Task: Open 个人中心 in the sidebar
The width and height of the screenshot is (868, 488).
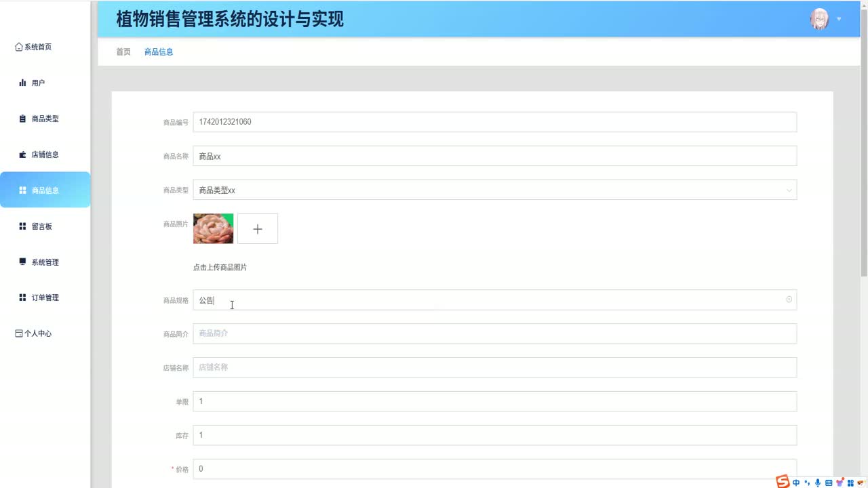Action: pos(45,333)
